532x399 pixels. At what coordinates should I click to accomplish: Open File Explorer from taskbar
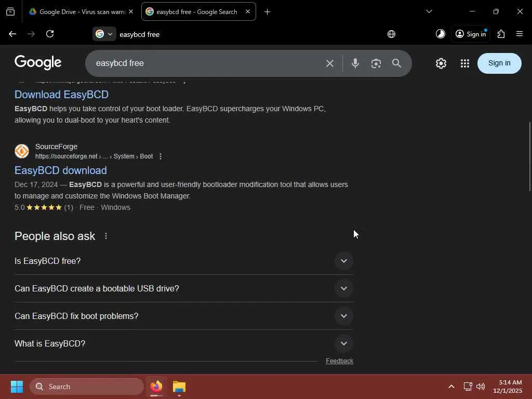[x=179, y=387]
